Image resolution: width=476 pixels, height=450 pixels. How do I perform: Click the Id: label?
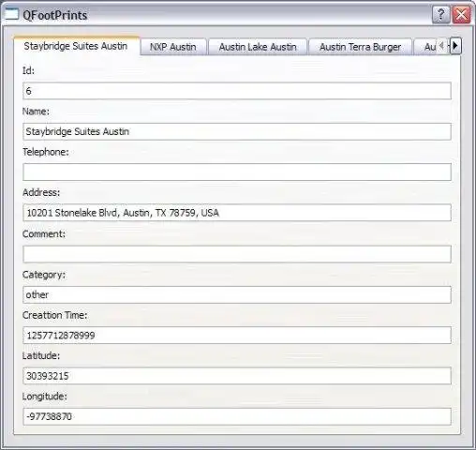[x=28, y=70]
